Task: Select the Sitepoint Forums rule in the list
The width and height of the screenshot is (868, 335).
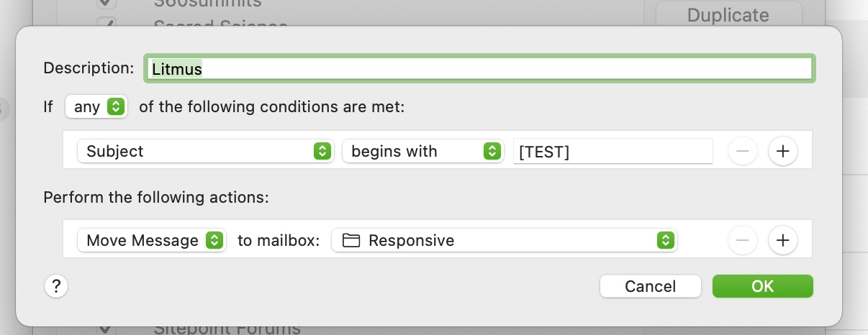Action: (227, 330)
